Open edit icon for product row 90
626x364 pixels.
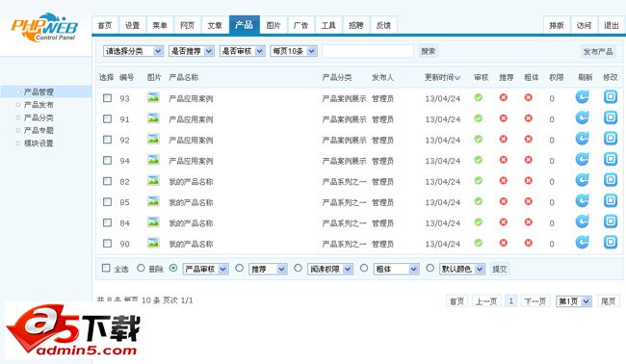[x=611, y=243]
